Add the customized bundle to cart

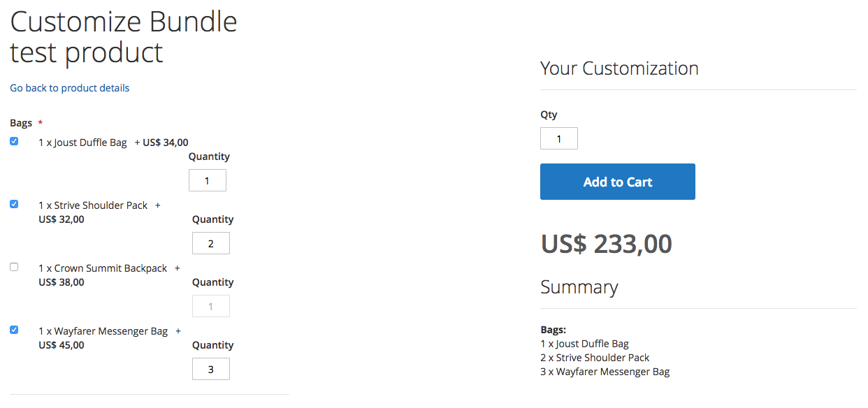[x=618, y=182]
